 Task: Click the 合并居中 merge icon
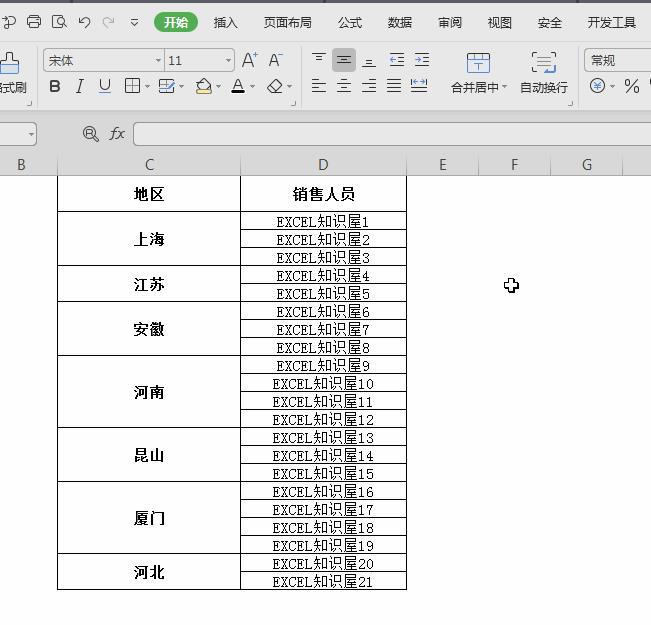click(478, 63)
